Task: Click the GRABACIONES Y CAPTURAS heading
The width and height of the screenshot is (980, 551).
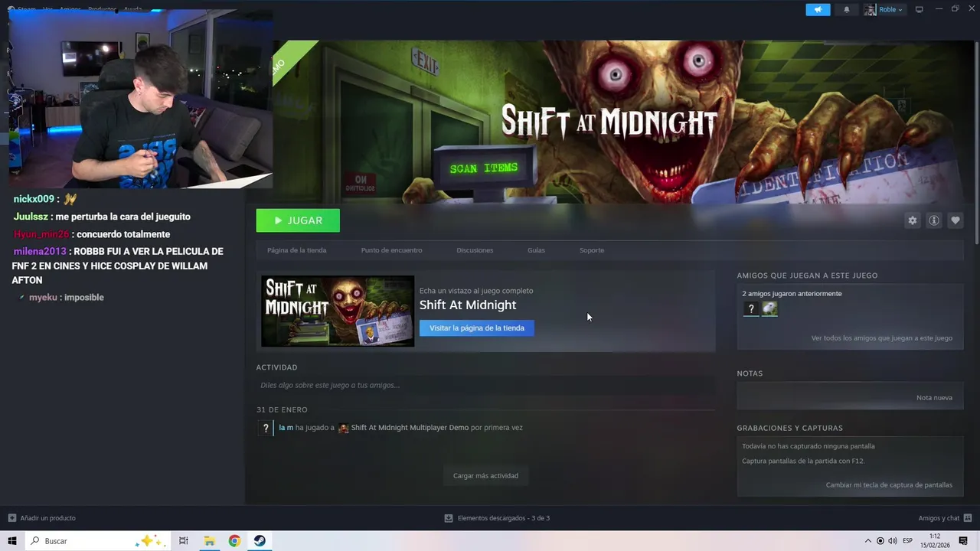Action: 789,429
